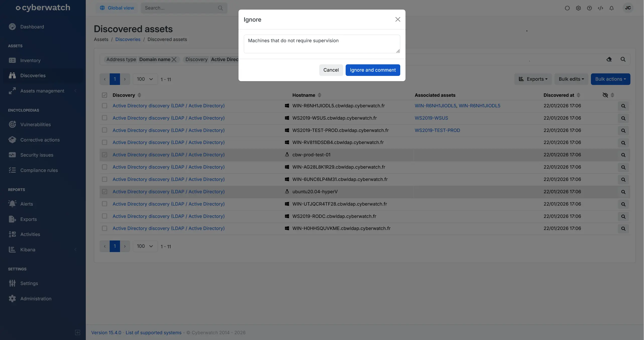The width and height of the screenshot is (644, 340).
Task: Open the top 100 page-size dropdown
Action: pyautogui.click(x=145, y=79)
